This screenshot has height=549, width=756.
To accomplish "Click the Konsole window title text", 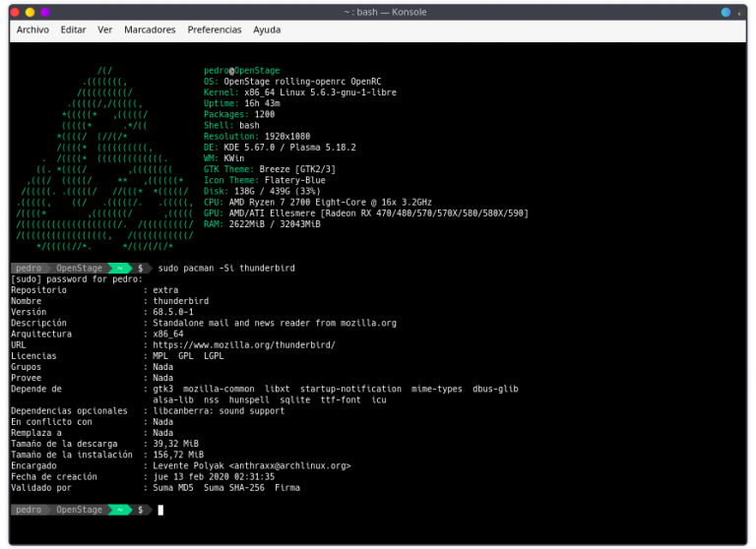I will tap(377, 12).
